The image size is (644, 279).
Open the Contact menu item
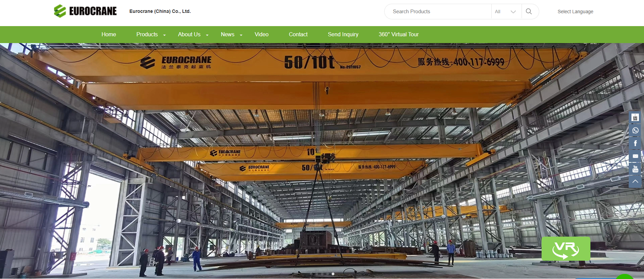click(298, 34)
